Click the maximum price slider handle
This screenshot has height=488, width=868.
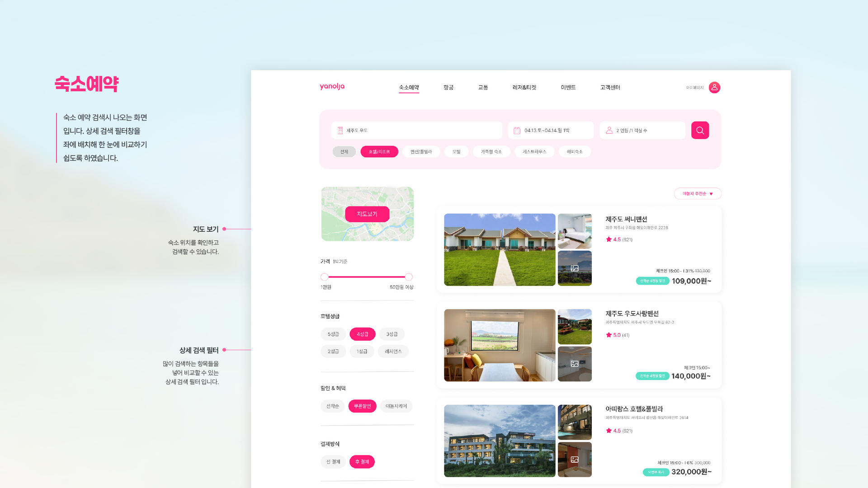click(409, 277)
